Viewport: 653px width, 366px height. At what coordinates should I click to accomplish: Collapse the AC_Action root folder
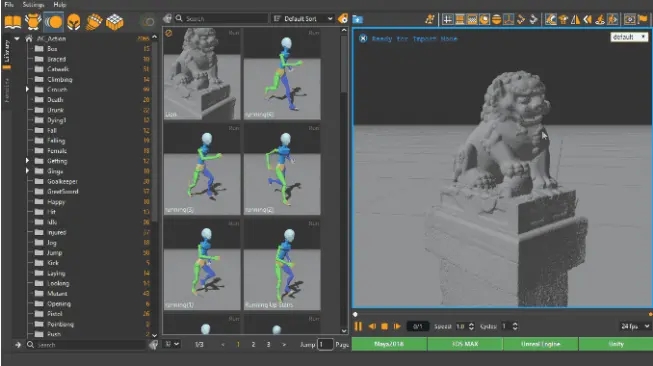(x=17, y=39)
